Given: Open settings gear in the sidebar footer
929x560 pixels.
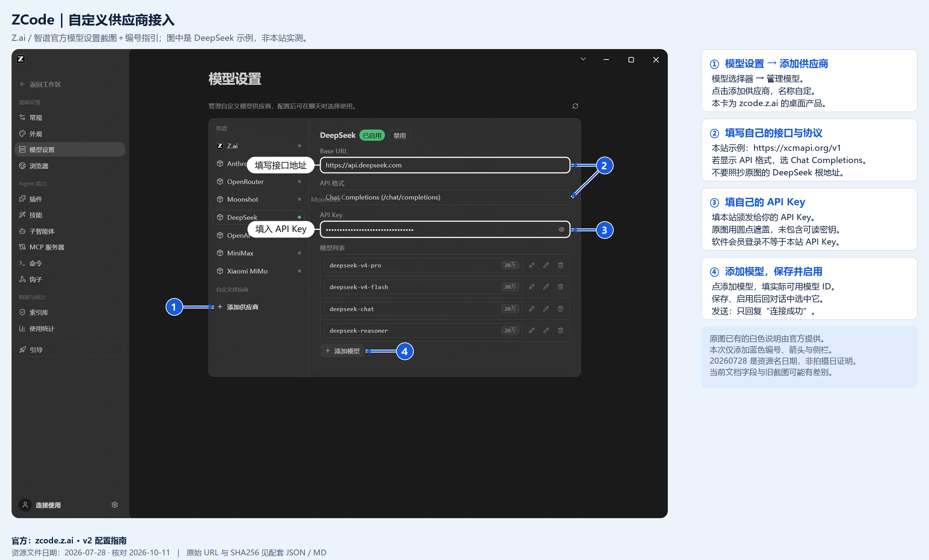Looking at the screenshot, I should (115, 504).
